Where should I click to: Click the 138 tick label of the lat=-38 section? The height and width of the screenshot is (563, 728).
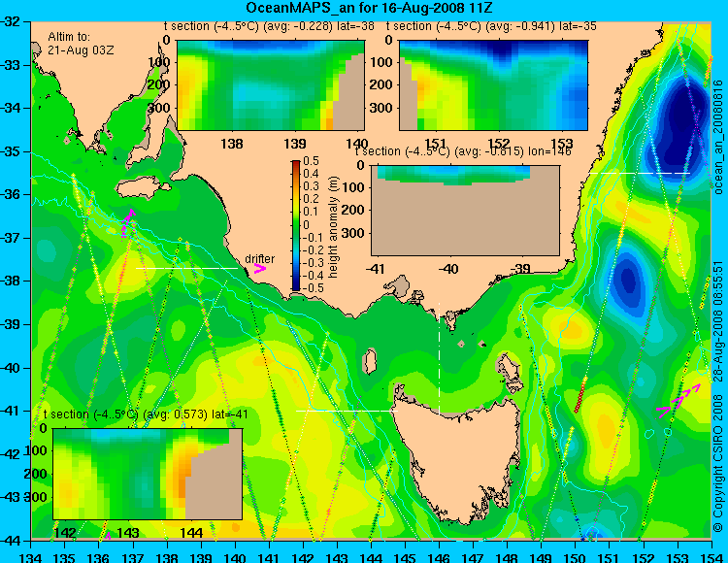tap(232, 144)
